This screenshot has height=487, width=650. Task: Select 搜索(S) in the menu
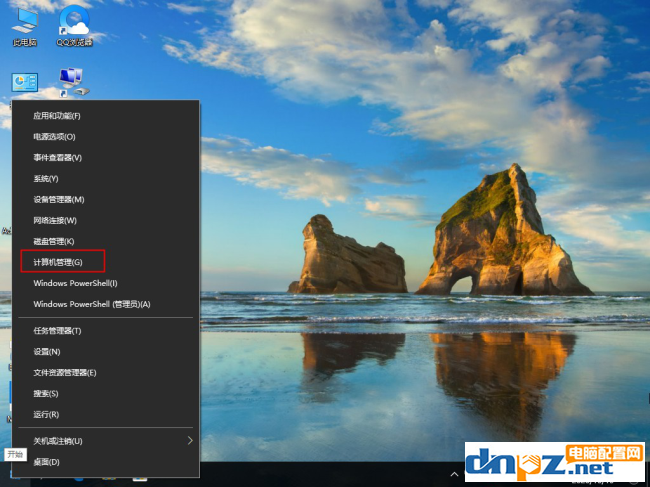(x=106, y=393)
